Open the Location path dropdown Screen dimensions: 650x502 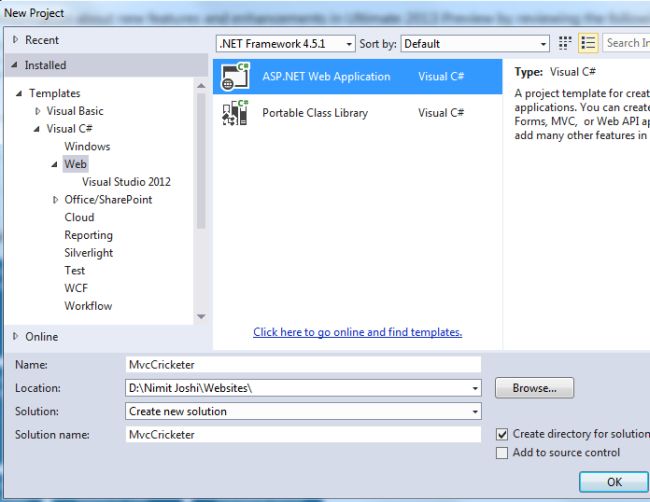tap(475, 388)
